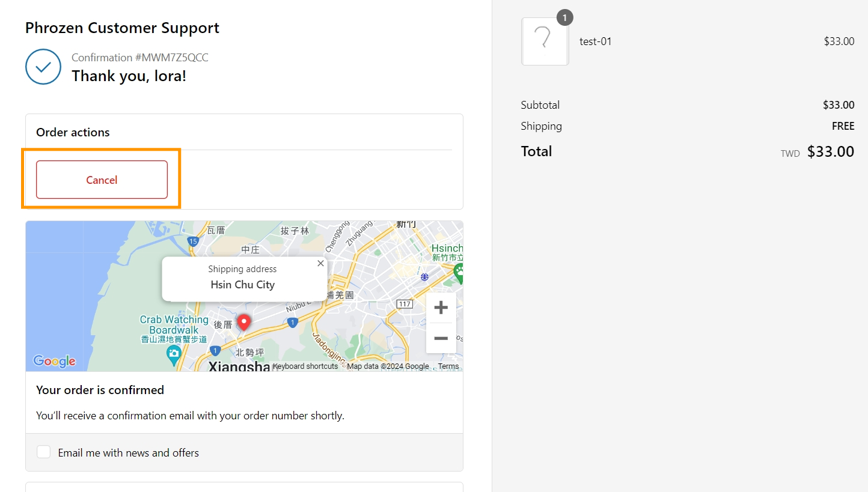This screenshot has height=492, width=868.
Task: Click the test-01 product thumbnail
Action: (545, 41)
